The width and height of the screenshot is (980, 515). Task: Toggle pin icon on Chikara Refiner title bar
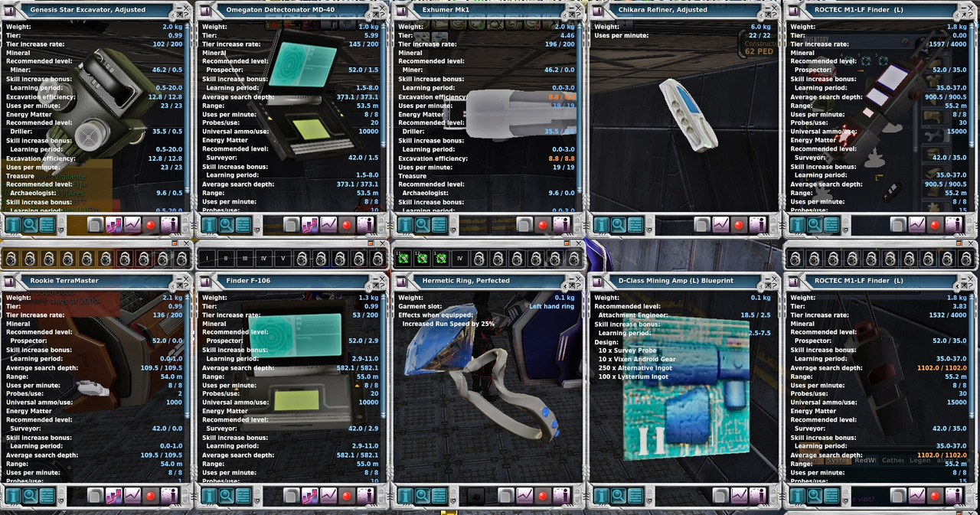(767, 15)
